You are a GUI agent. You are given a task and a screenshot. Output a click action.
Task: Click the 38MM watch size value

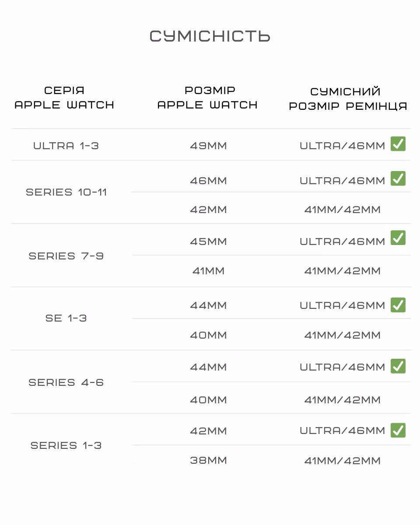[208, 461]
